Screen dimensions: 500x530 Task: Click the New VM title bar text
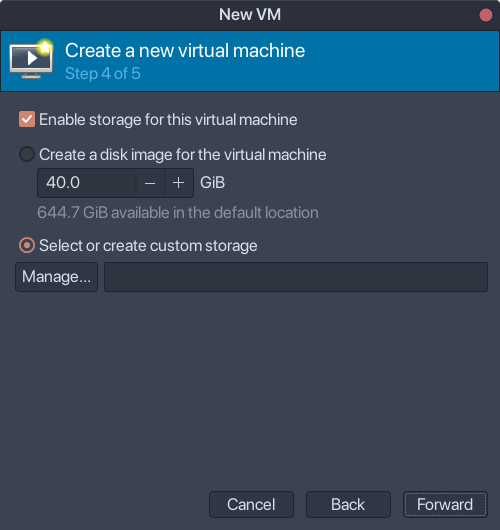pyautogui.click(x=250, y=15)
